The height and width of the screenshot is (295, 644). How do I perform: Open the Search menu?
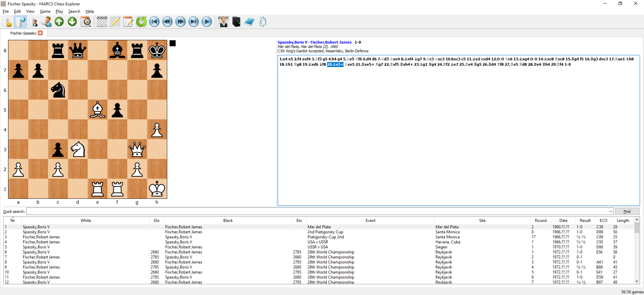pyautogui.click(x=74, y=11)
